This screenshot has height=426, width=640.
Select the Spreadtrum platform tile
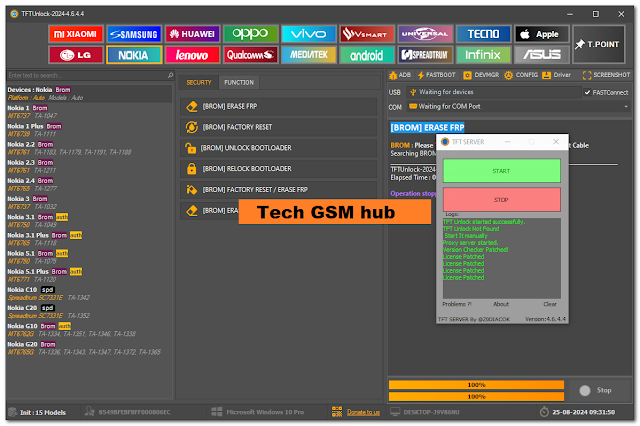[x=425, y=55]
